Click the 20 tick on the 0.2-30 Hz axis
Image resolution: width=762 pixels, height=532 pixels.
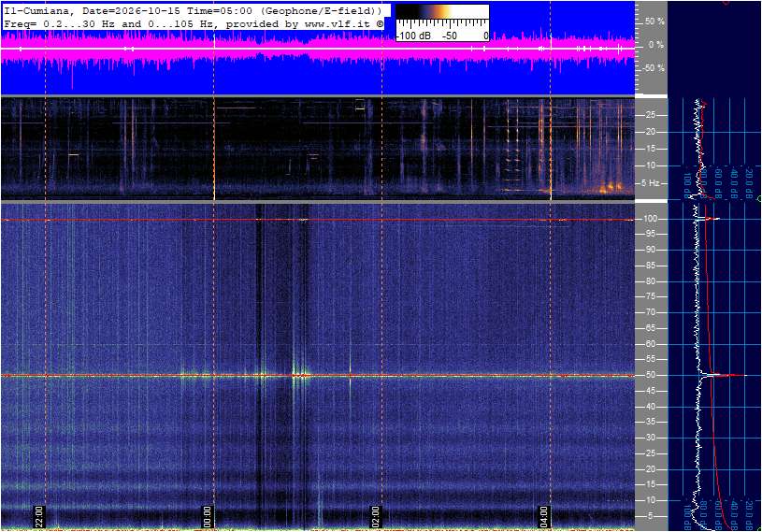(x=650, y=132)
